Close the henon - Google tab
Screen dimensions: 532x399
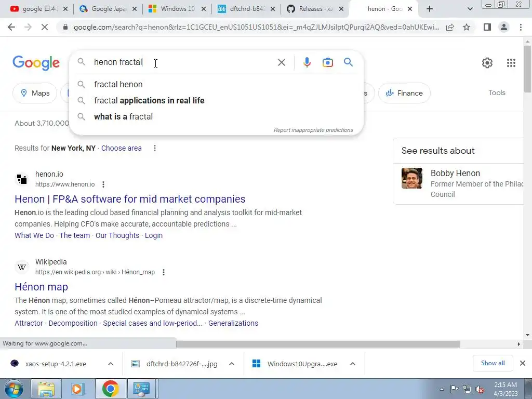tap(410, 9)
